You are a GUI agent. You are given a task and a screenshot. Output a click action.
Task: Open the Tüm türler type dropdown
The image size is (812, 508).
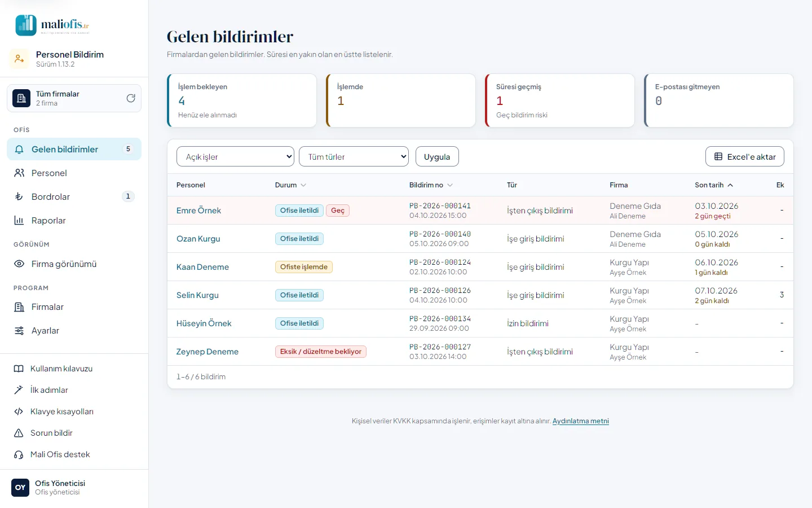click(354, 156)
